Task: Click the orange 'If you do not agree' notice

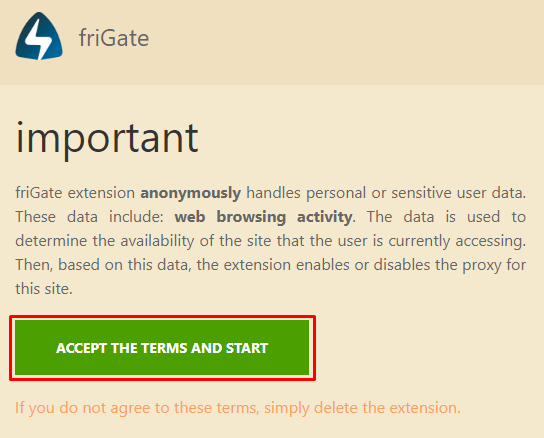Action: [x=238, y=408]
